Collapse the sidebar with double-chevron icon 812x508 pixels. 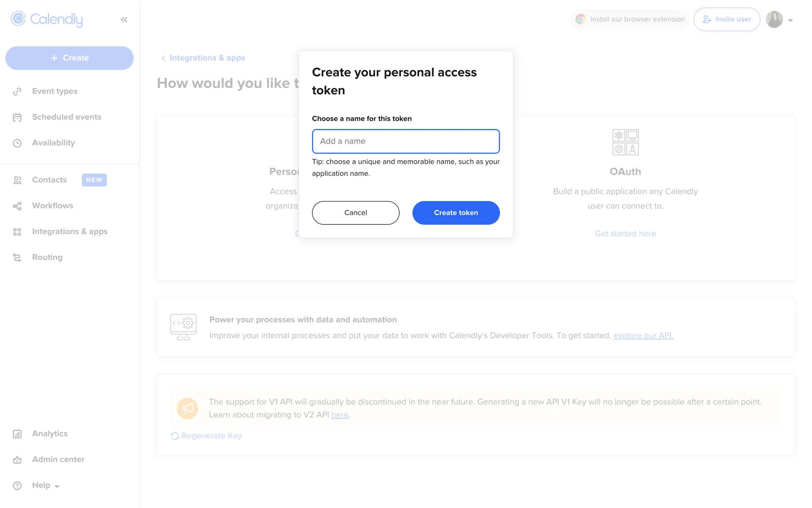(x=124, y=19)
